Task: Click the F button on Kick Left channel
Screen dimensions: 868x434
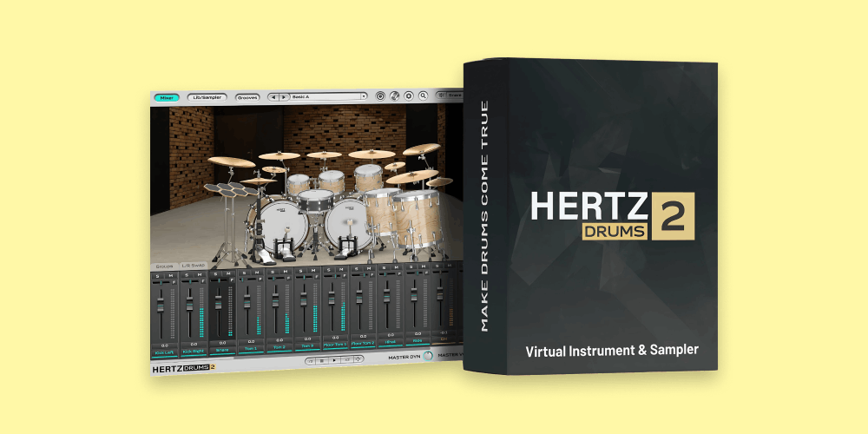Action: 174,282
